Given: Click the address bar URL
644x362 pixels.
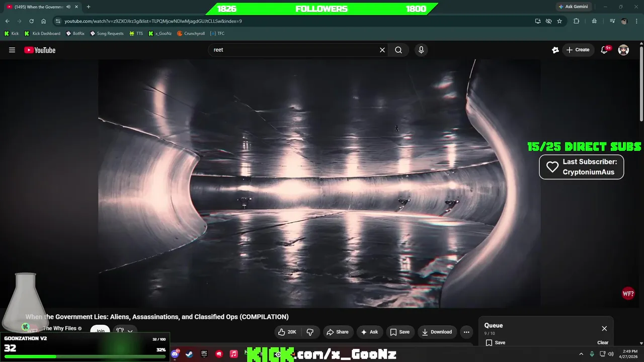Looking at the screenshot, I should 153,21.
